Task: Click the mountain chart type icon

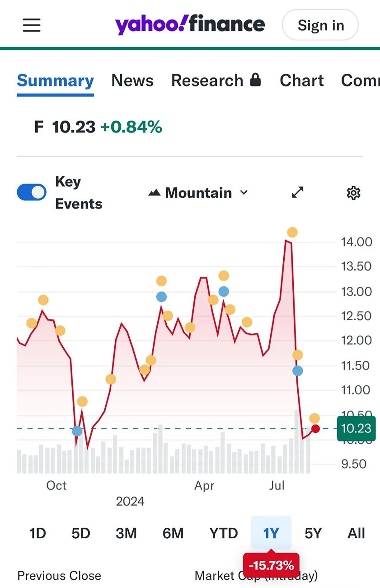Action: [155, 193]
